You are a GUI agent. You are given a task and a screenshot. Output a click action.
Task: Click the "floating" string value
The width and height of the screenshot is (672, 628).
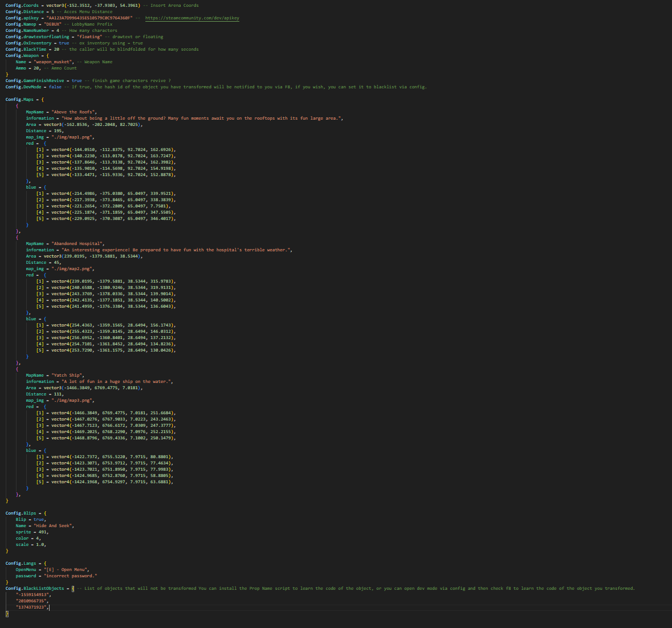(x=88, y=37)
